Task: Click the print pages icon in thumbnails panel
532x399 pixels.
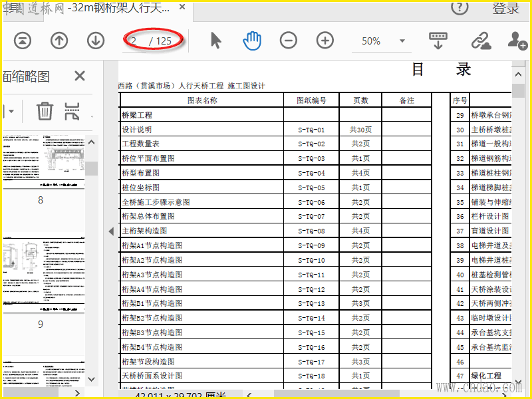Action: point(72,111)
